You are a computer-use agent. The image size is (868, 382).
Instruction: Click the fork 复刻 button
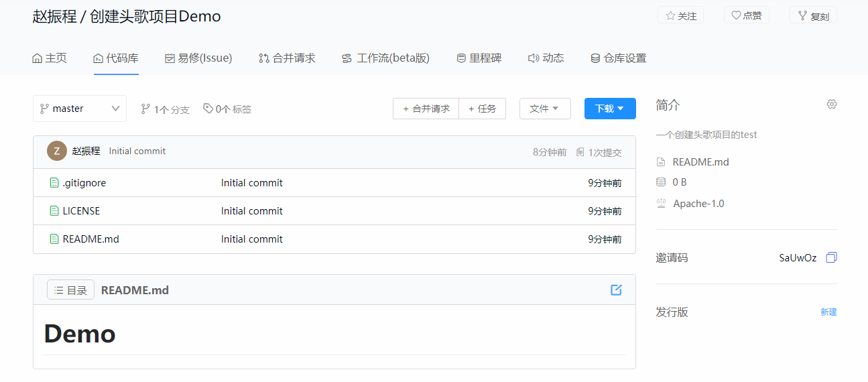(813, 15)
